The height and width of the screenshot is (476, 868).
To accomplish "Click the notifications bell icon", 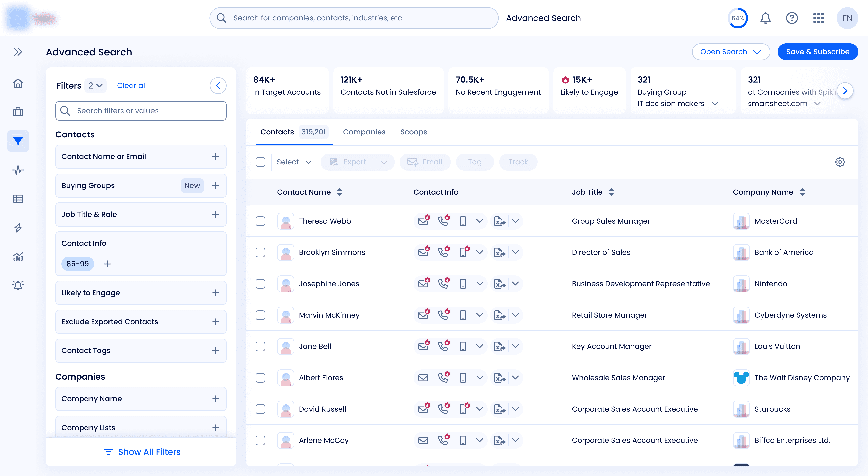I will coord(765,18).
